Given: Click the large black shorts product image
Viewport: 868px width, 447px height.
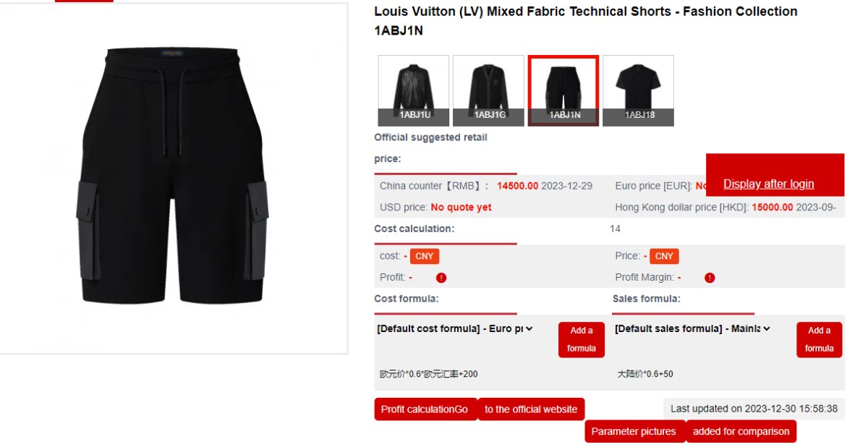Looking at the screenshot, I should click(173, 177).
